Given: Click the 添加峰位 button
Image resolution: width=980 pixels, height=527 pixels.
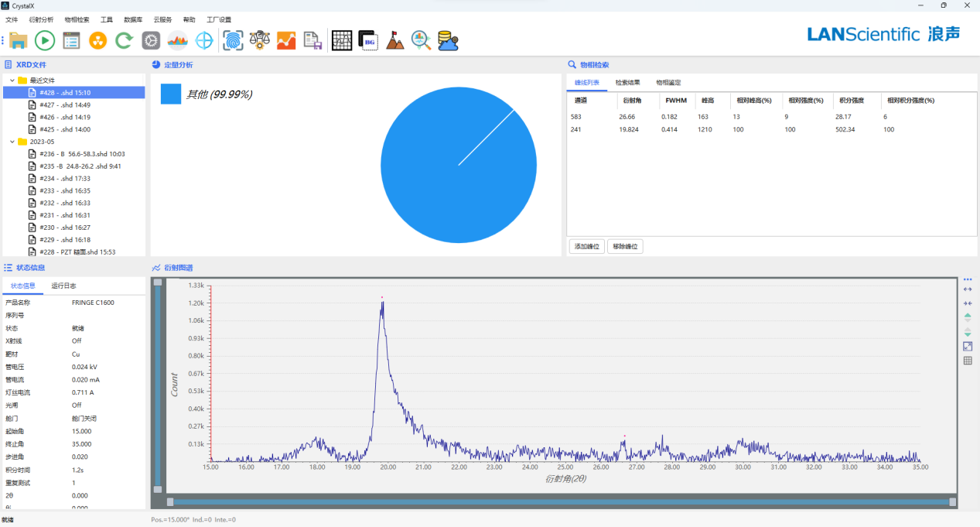Looking at the screenshot, I should (x=586, y=247).
